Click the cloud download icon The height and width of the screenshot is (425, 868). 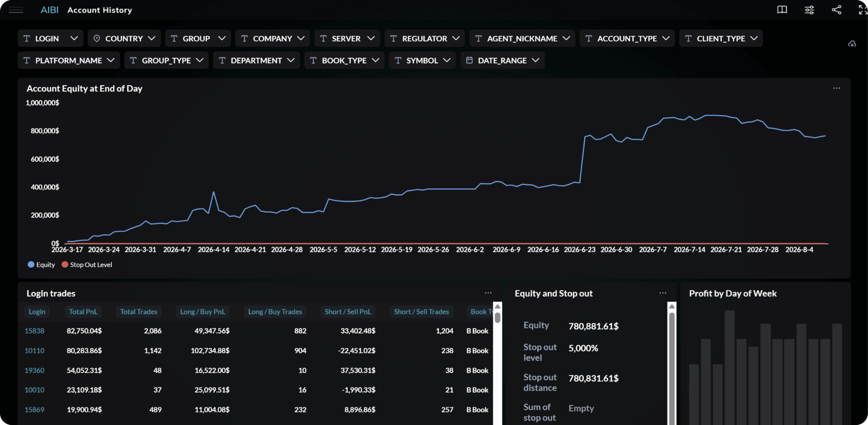[852, 44]
